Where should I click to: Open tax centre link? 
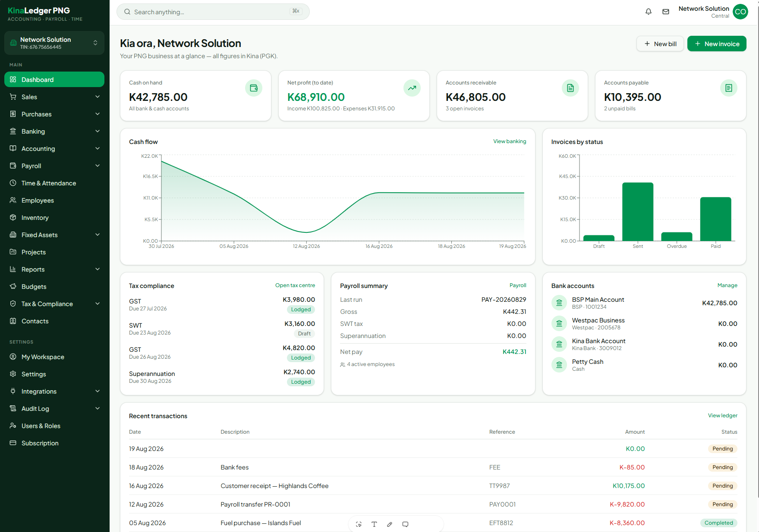(x=295, y=285)
